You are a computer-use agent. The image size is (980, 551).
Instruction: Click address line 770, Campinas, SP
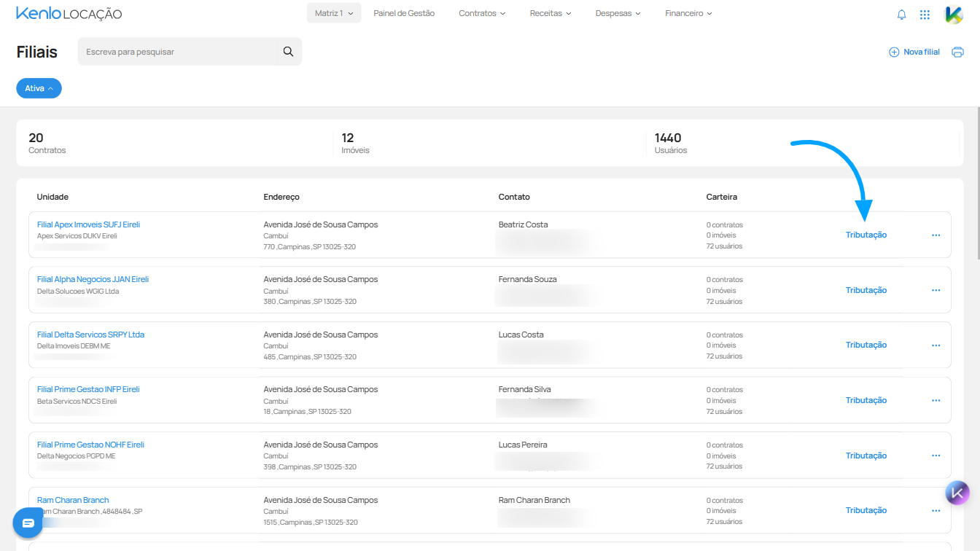click(x=310, y=247)
